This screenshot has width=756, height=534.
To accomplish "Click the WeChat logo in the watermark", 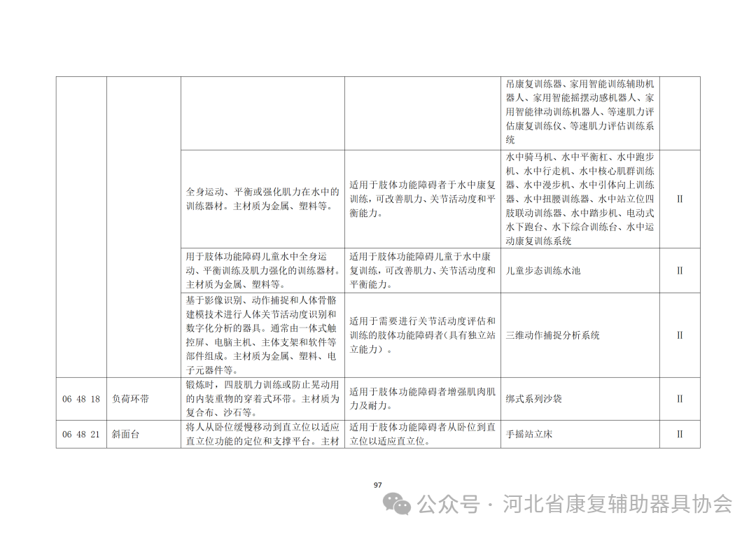I will [401, 504].
